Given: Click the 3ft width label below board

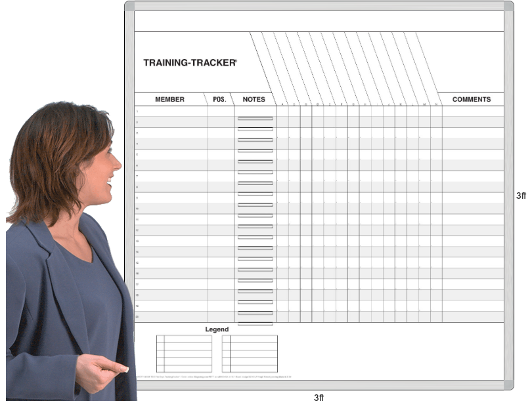Looking at the screenshot, I should (x=319, y=398).
